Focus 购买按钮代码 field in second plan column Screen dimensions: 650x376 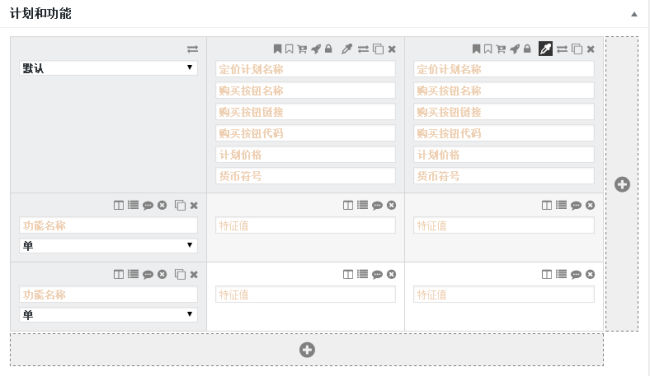coord(504,133)
